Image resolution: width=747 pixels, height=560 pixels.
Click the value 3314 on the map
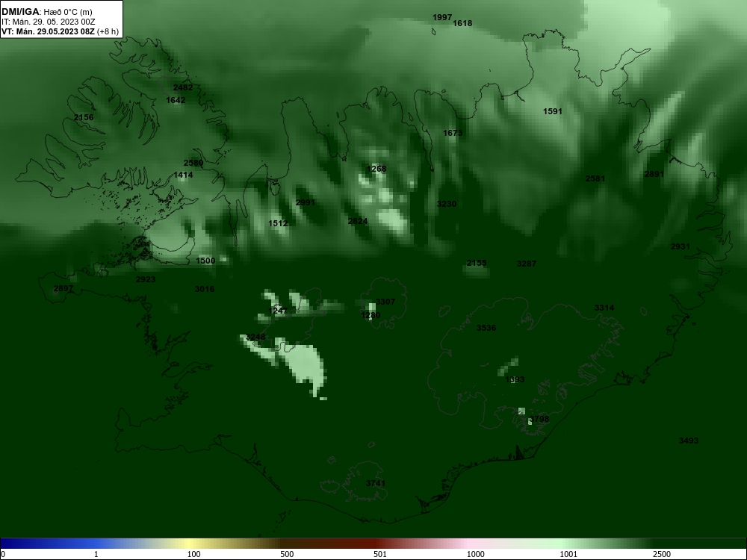point(604,308)
